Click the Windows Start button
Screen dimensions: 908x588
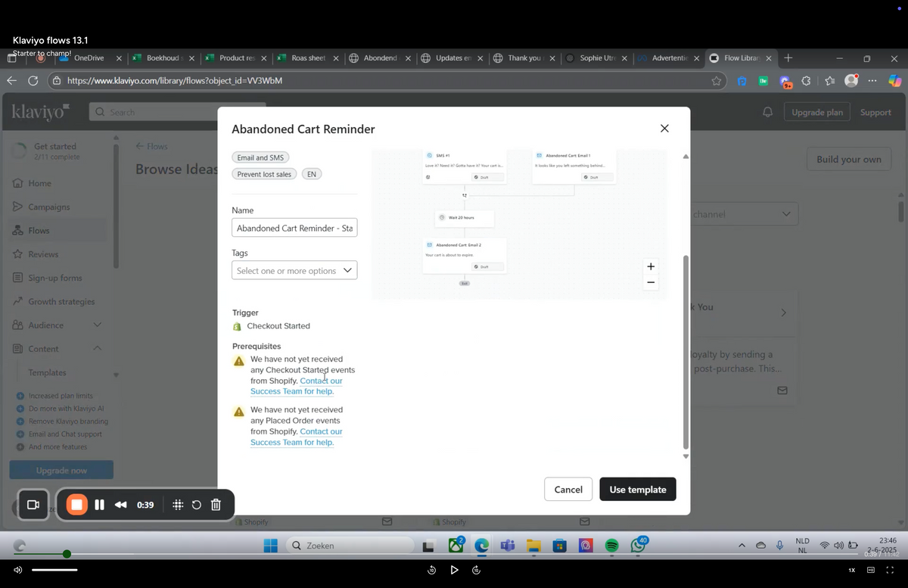pos(270,545)
